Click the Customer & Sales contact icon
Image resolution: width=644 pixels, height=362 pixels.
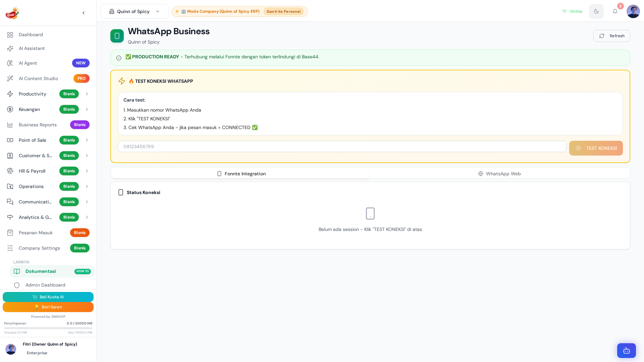[x=10, y=156]
